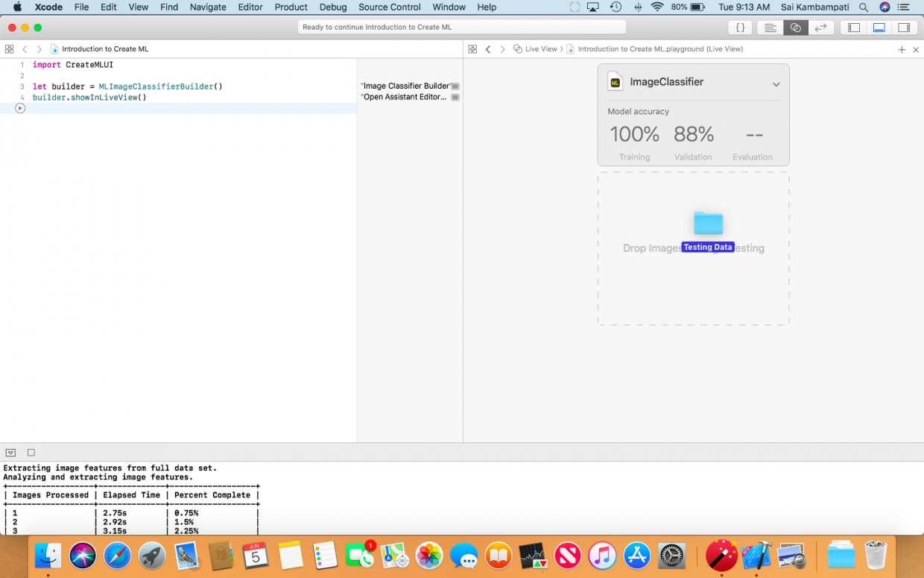Expand the ImageClassifier options chevron
This screenshot has width=924, height=578.
776,84
